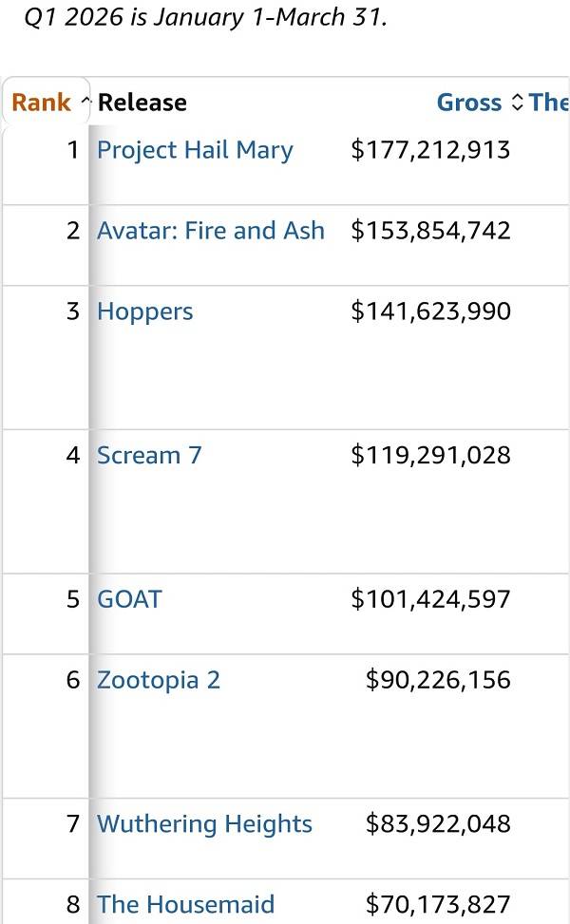Click gross value $70,173,827
570x924 pixels.
pyautogui.click(x=438, y=904)
